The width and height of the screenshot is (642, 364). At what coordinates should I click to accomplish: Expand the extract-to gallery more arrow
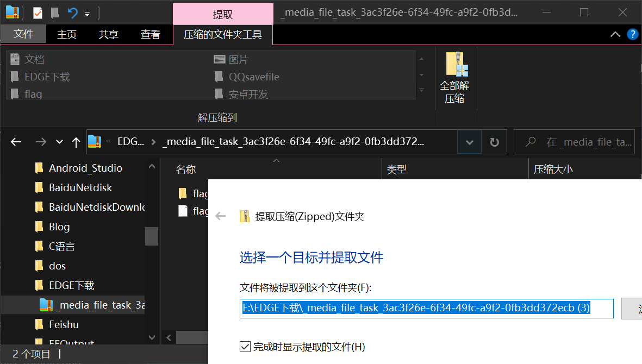[x=421, y=90]
